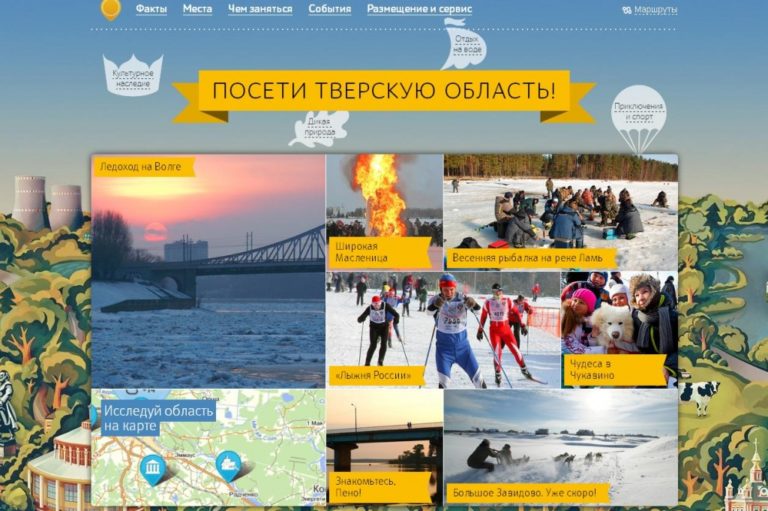The width and height of the screenshot is (768, 511).
Task: Open the Размещение и сервис menu
Action: coord(419,9)
